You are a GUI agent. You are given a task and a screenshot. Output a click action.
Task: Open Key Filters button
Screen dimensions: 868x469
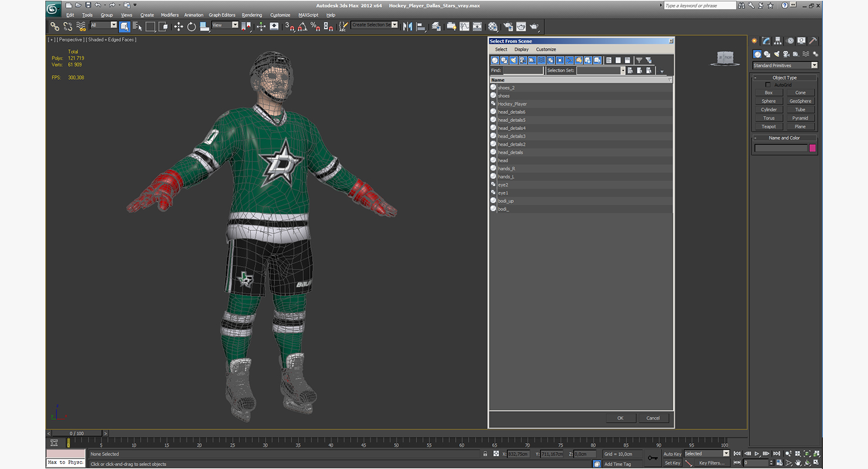711,463
